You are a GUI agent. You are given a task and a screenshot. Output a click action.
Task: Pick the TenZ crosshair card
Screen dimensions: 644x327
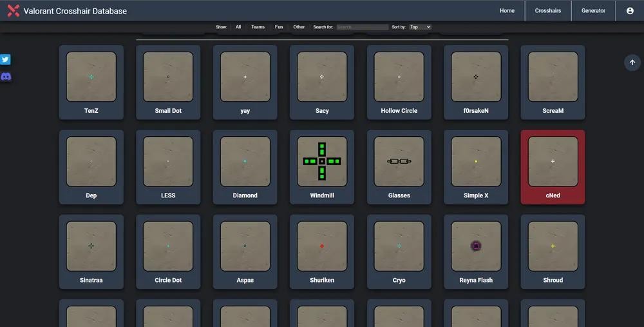coord(91,82)
